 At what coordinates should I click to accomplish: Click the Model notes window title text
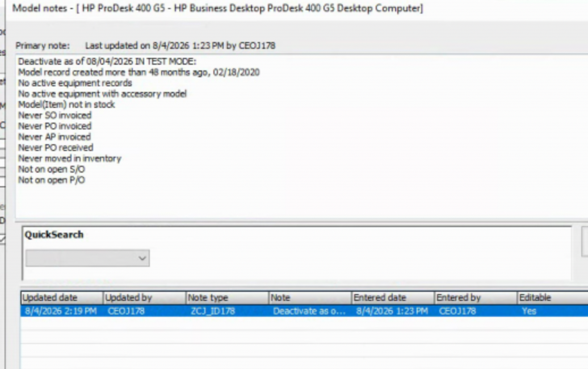pos(217,8)
